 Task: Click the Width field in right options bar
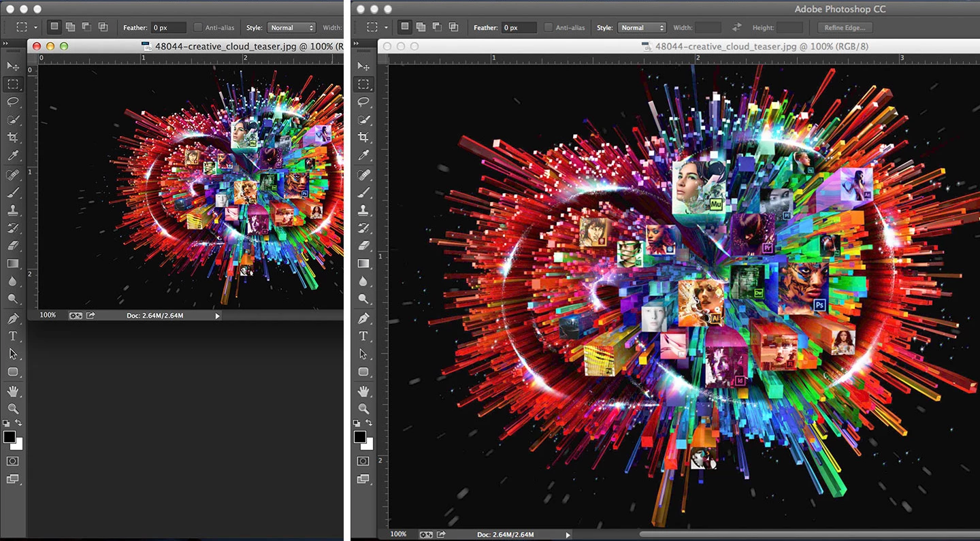pyautogui.click(x=708, y=27)
